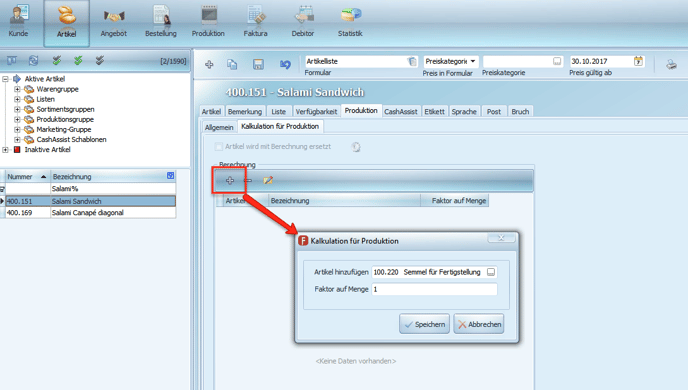Click the Formular selection icon beside Artikelliste
This screenshot has height=390, width=688.
tap(412, 61)
